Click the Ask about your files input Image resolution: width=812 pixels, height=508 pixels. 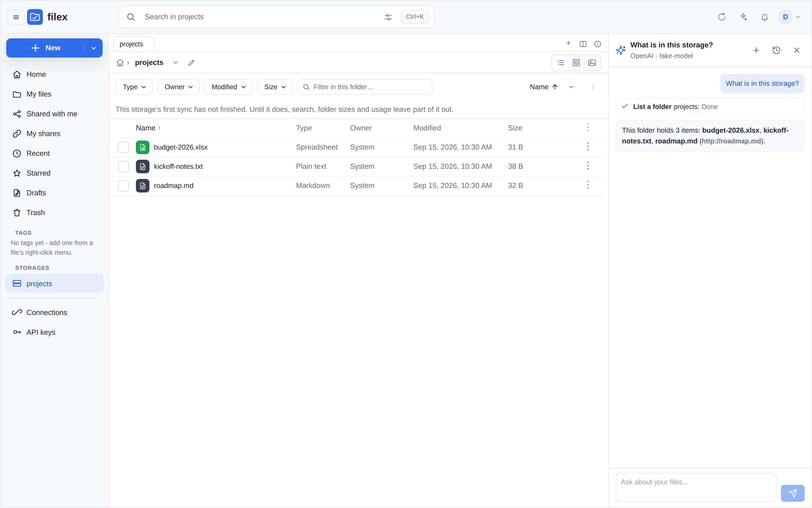pyautogui.click(x=696, y=487)
